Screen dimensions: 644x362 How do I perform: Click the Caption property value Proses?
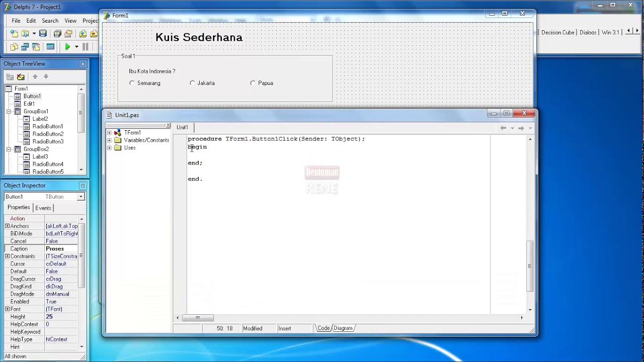click(61, 249)
